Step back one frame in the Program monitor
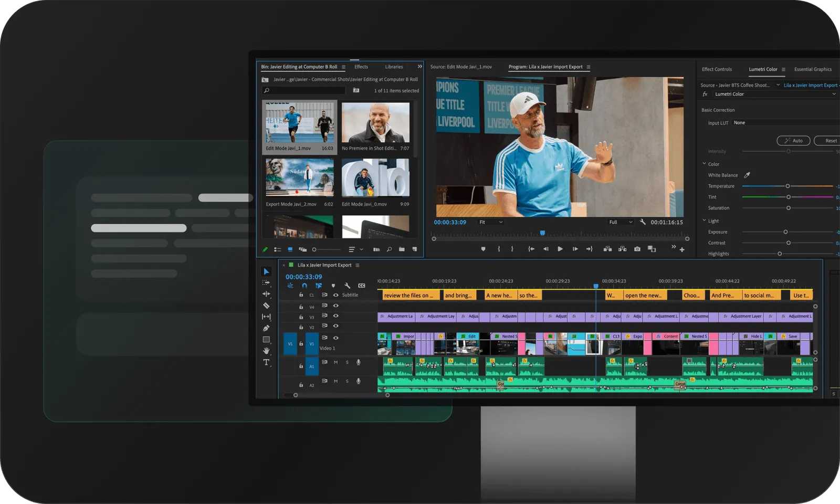This screenshot has height=504, width=840. 545,249
